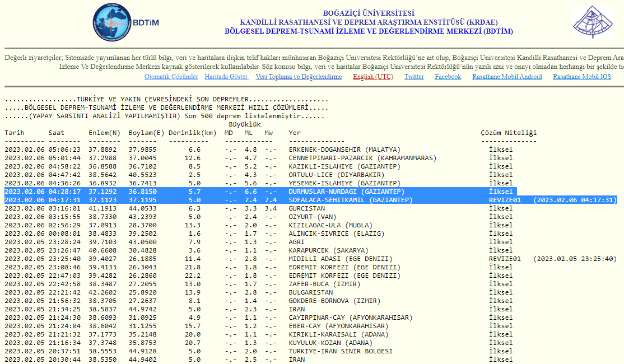
Task: Click the AGRI location text
Action: tap(296, 242)
